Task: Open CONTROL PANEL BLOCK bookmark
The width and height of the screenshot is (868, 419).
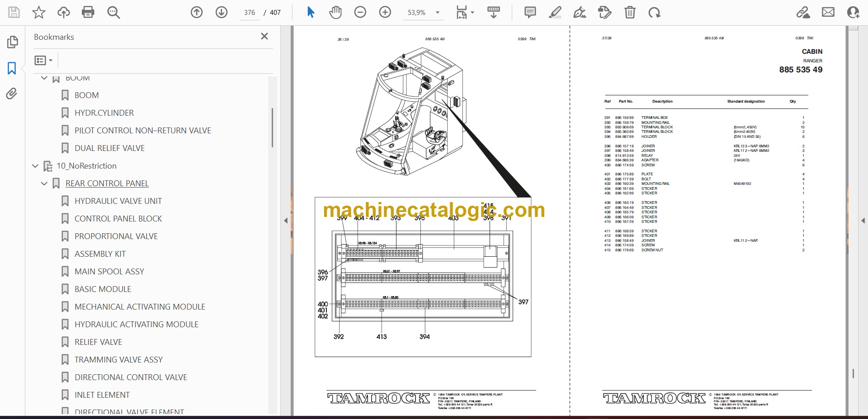Action: [118, 219]
